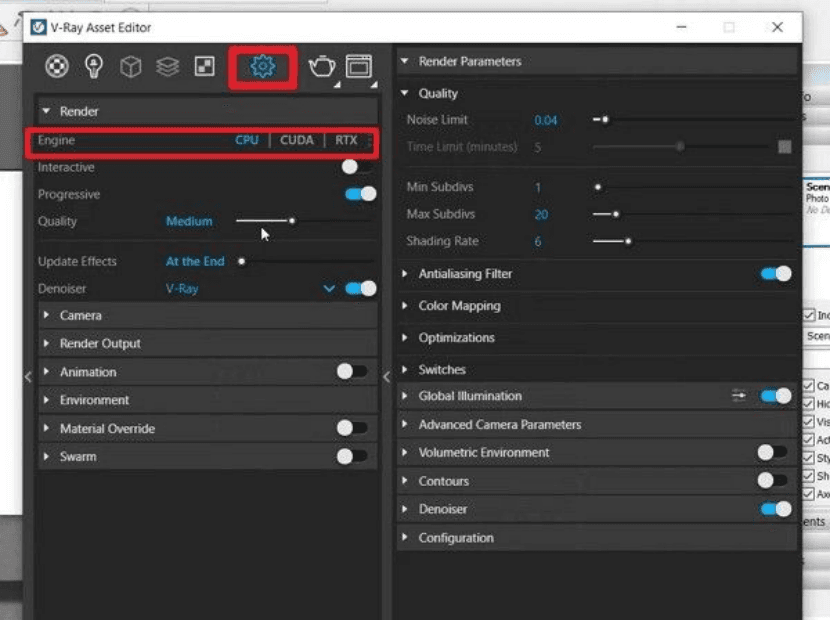Screen dimensions: 830x620
Task: Click the teapot Render button
Action: click(x=322, y=67)
